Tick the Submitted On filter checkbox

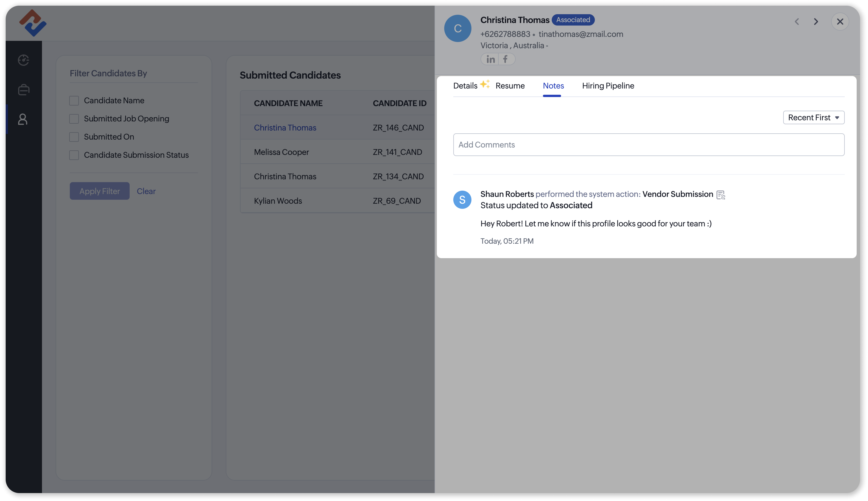click(74, 137)
